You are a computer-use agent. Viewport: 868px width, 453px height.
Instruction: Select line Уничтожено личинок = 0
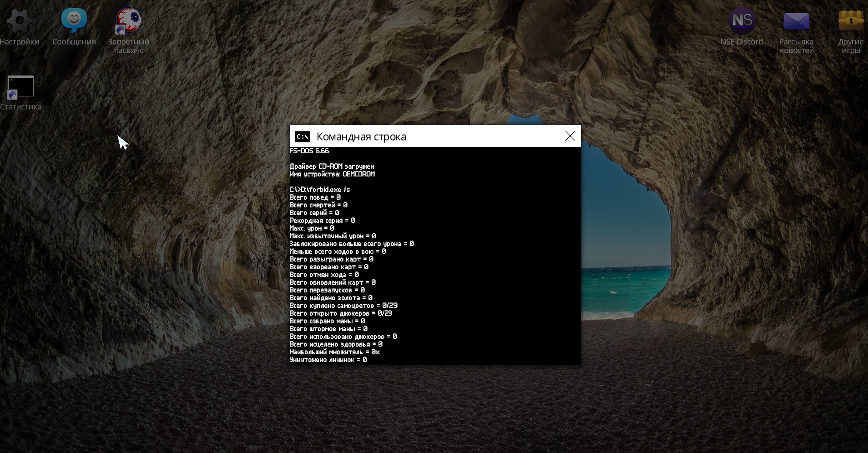pos(328,360)
